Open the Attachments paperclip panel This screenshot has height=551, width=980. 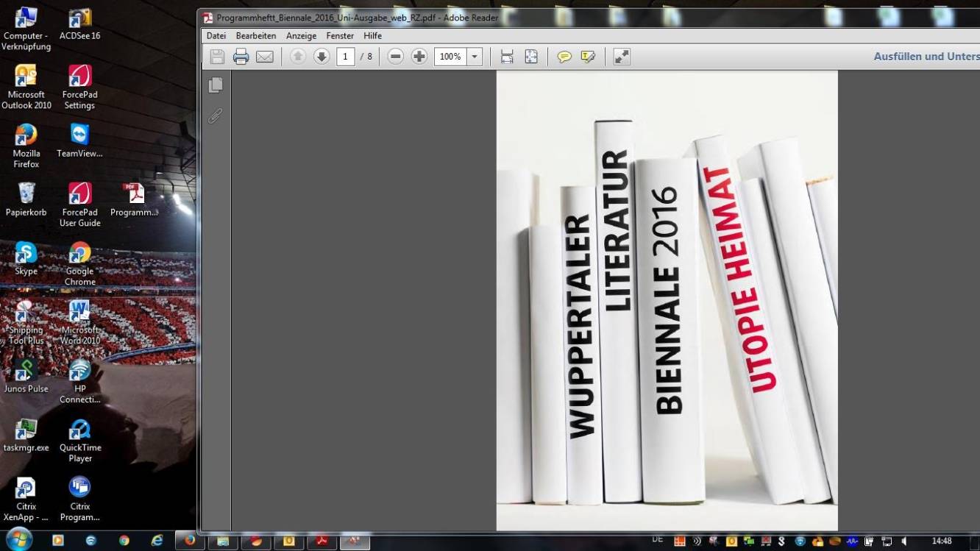click(215, 115)
